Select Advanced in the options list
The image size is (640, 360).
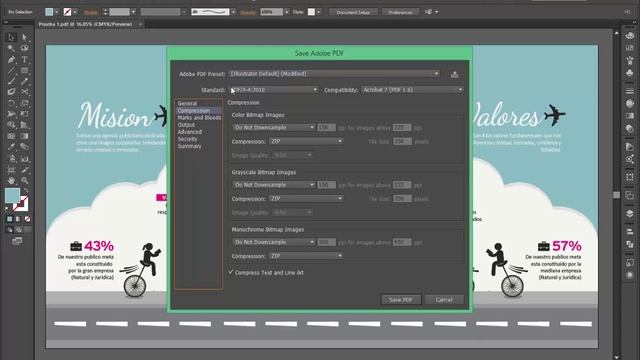click(189, 132)
